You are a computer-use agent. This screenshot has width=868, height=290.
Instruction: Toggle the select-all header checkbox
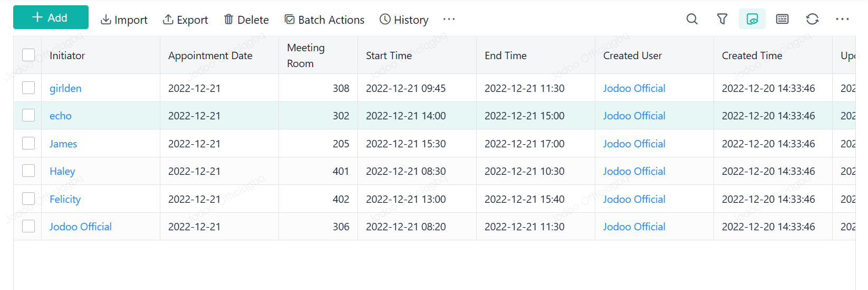click(28, 55)
